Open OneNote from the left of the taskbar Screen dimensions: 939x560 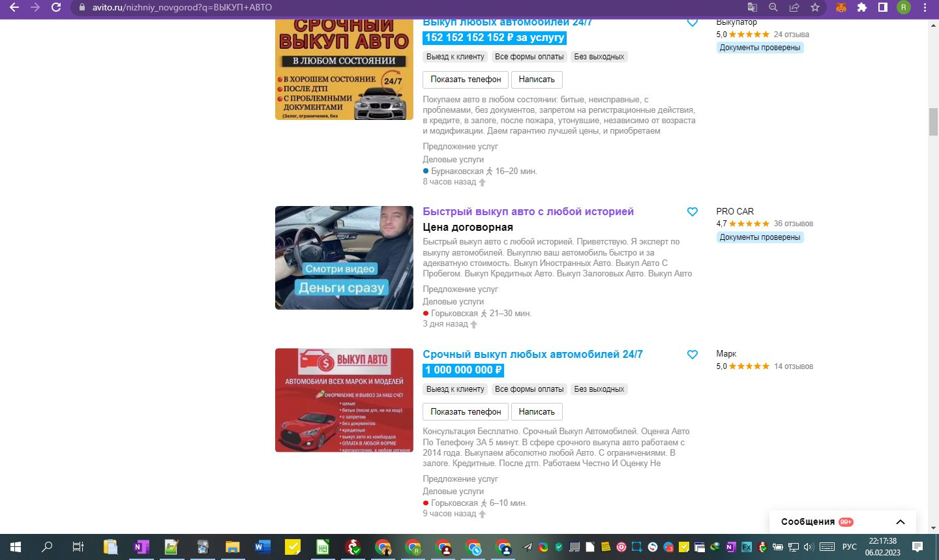click(x=141, y=547)
